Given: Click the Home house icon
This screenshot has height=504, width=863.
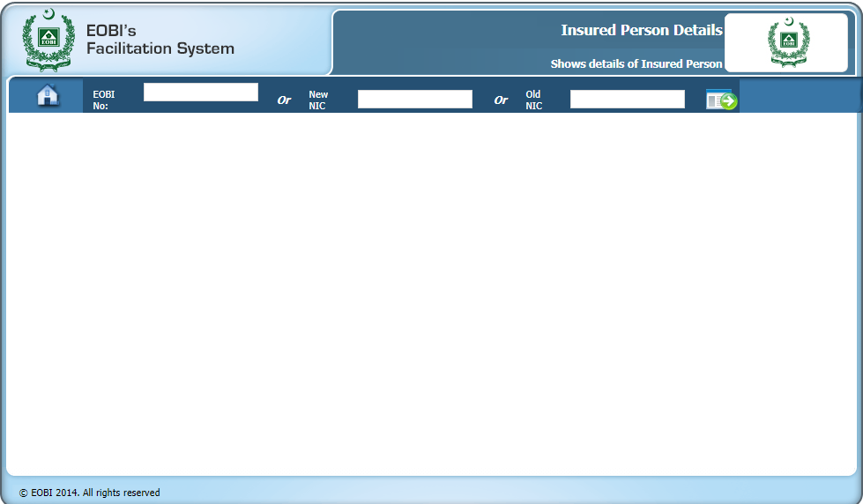Looking at the screenshot, I should (x=48, y=95).
